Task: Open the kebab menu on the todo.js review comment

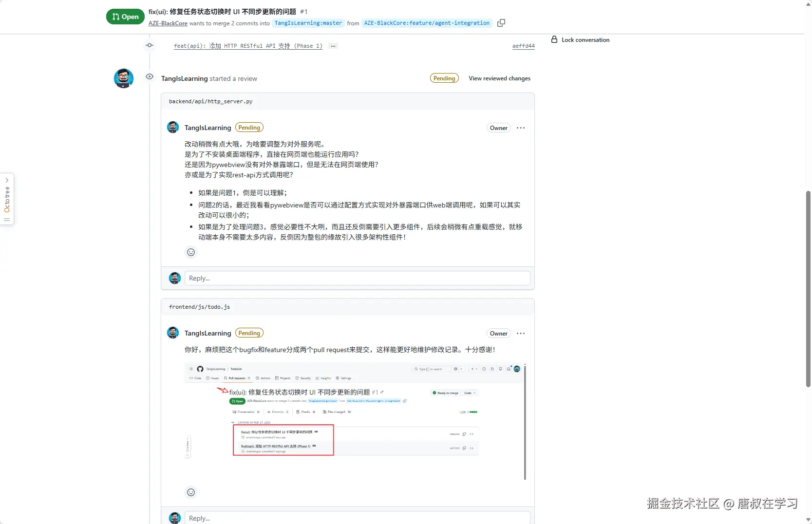Action: [520, 333]
